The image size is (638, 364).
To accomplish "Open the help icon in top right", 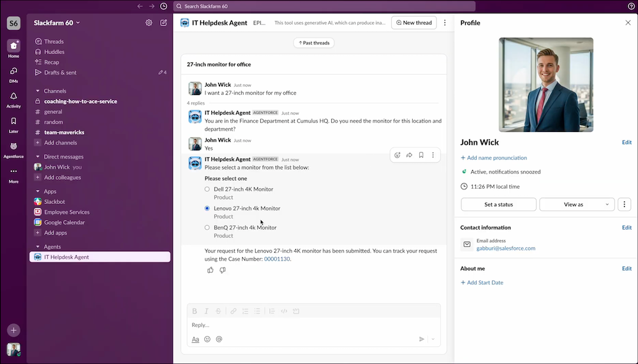I will pyautogui.click(x=631, y=6).
